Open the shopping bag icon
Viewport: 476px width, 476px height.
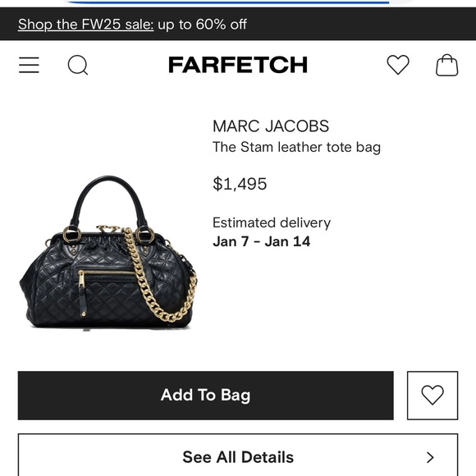(x=446, y=65)
